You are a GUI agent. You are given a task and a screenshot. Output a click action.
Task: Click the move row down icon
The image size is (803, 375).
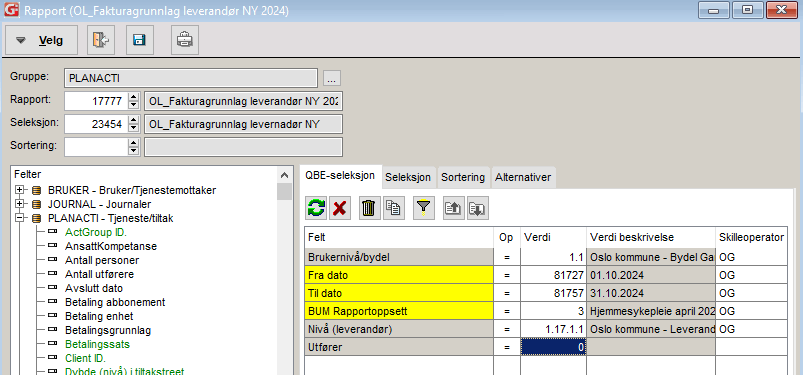point(477,208)
